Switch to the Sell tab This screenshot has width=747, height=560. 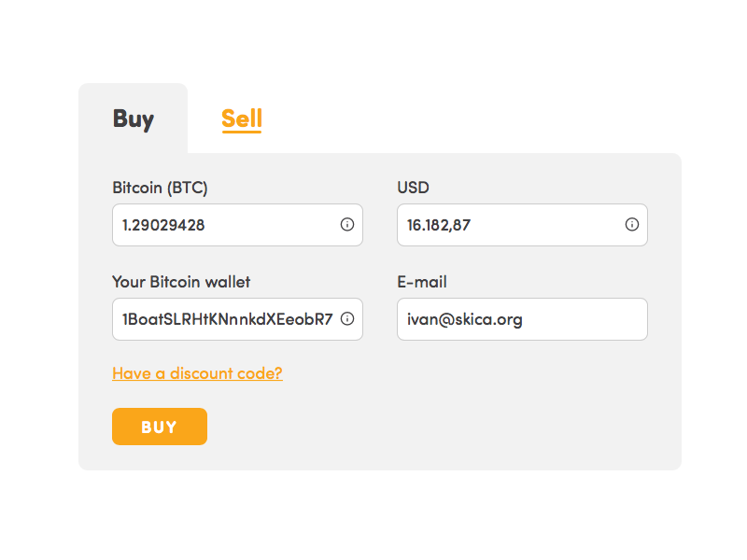coord(242,119)
